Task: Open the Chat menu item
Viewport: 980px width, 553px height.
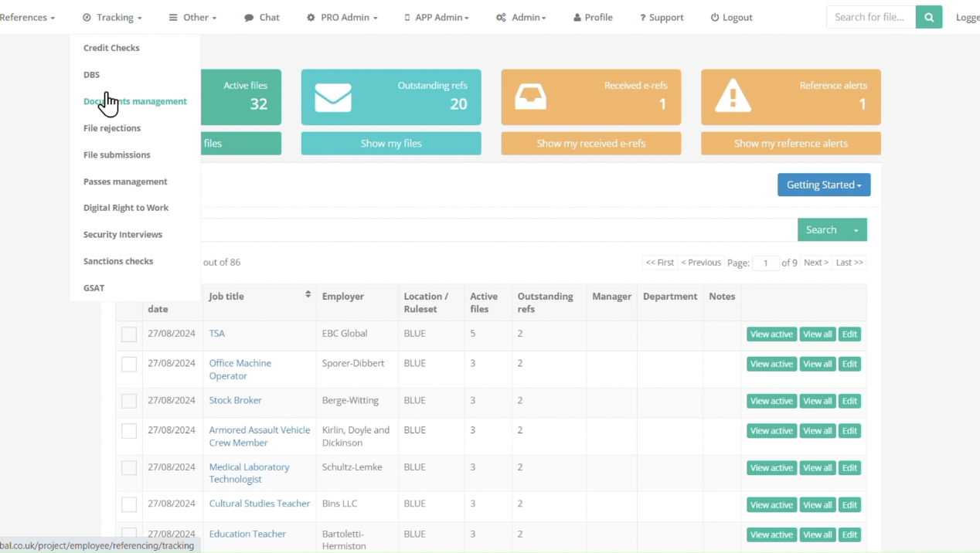Action: click(262, 17)
